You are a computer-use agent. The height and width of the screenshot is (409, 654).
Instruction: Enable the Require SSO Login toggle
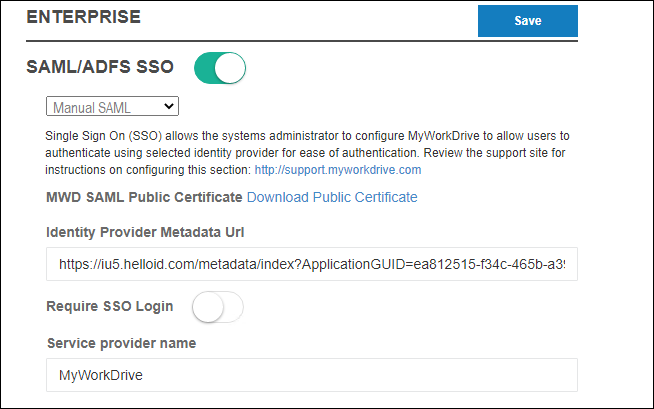(x=218, y=307)
